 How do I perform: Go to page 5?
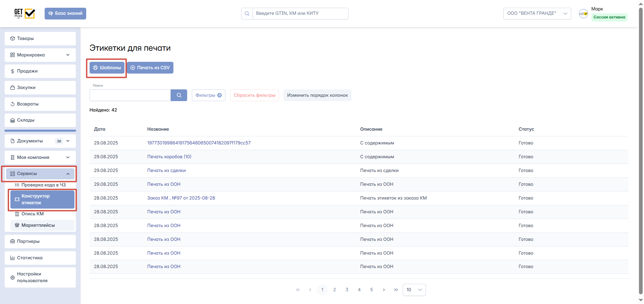coord(371,290)
